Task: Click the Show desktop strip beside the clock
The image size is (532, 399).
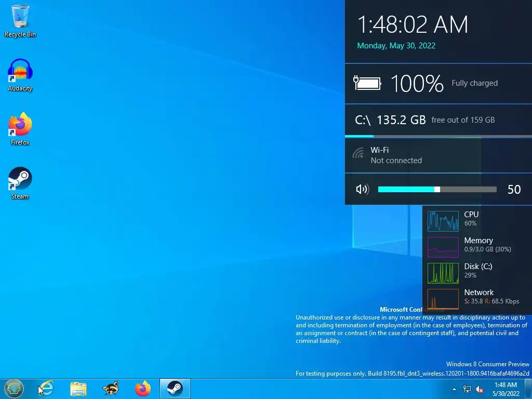Action: (528, 389)
